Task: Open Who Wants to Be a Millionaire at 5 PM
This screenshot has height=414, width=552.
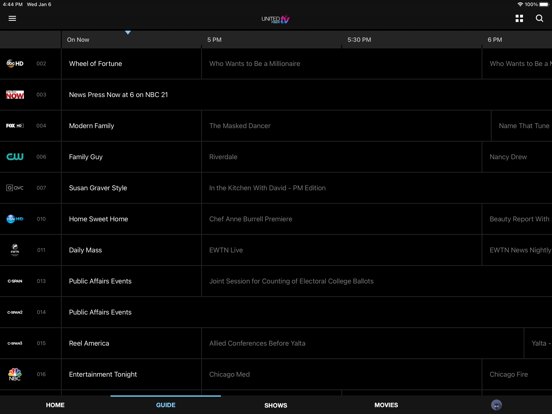Action: 341,63
